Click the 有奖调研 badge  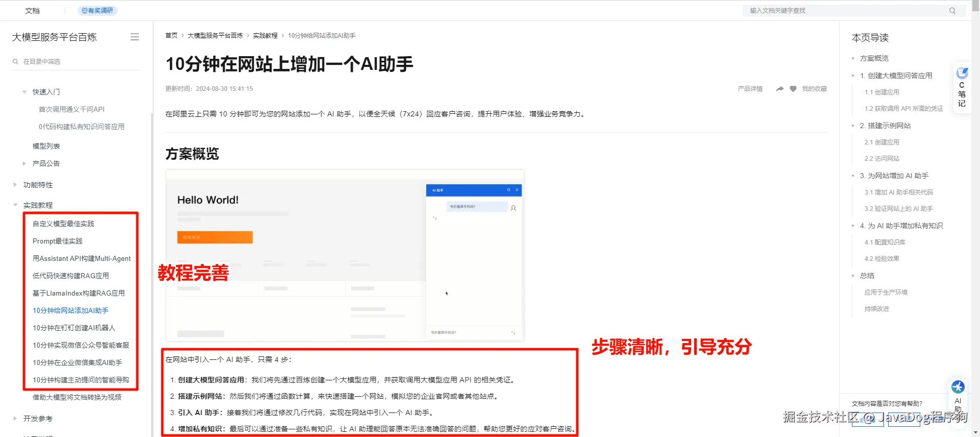[x=97, y=11]
